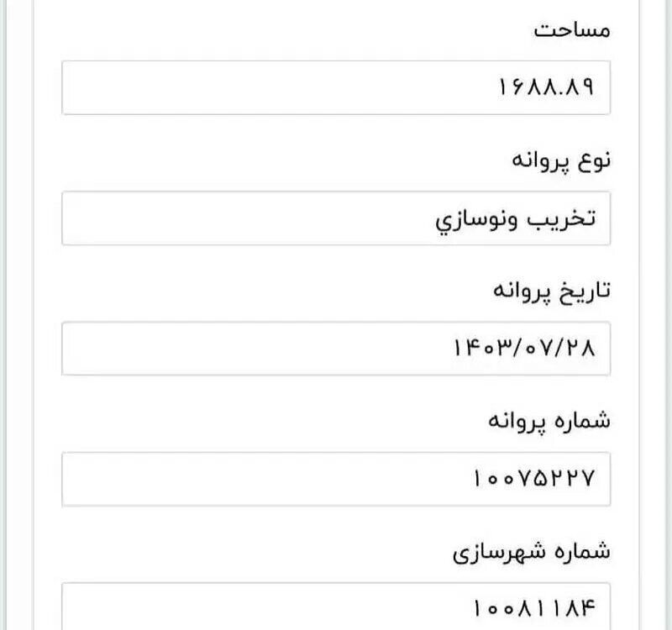Select the تاریخ پروانه date field
The width and height of the screenshot is (672, 630).
[336, 349]
